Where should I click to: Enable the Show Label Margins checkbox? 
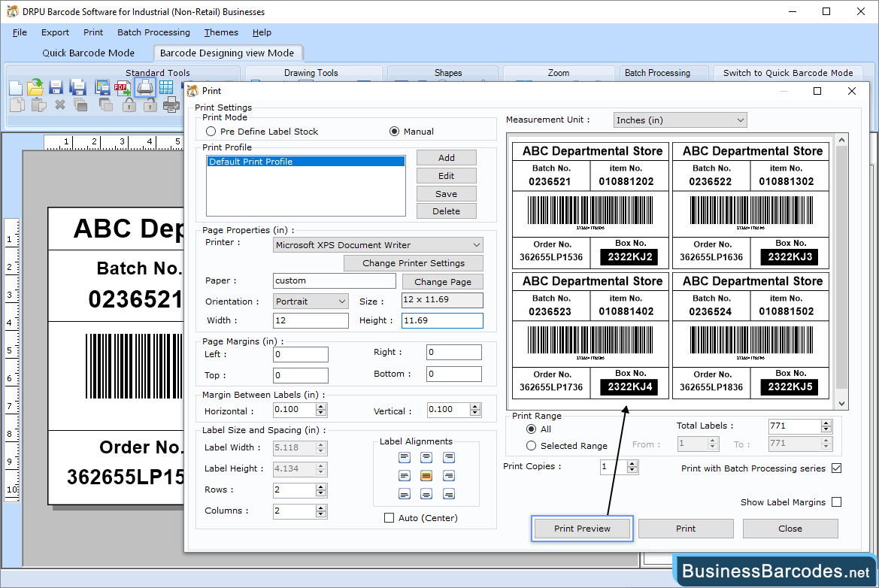pos(836,502)
